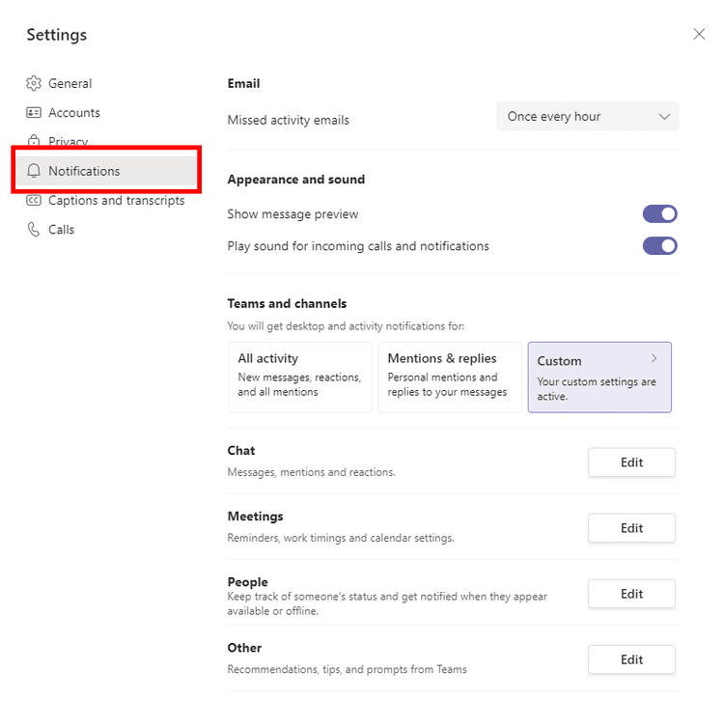
Task: Toggle Play sound for incoming calls switch
Action: point(660,246)
